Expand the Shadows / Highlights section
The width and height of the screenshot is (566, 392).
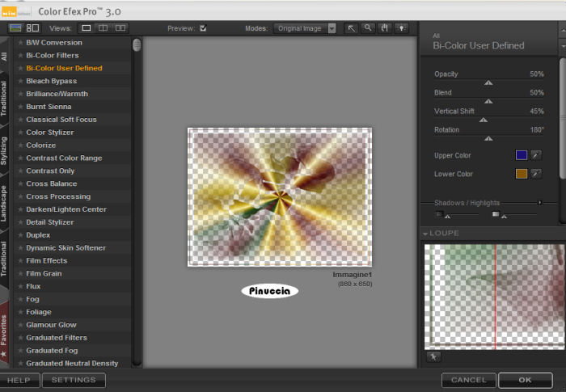(540, 203)
